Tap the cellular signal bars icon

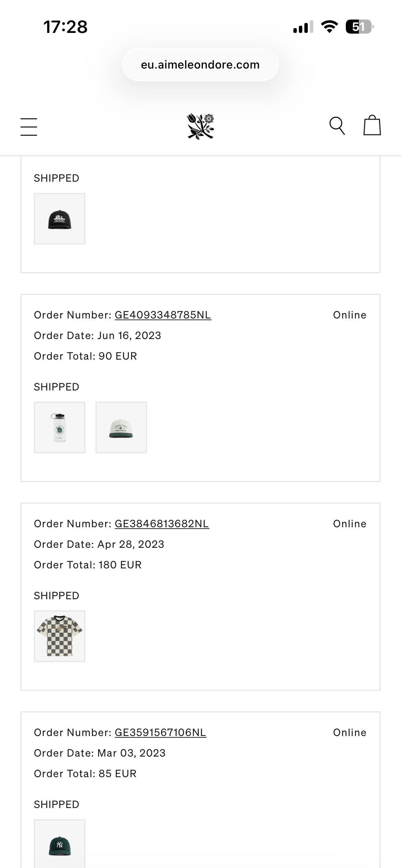[303, 27]
